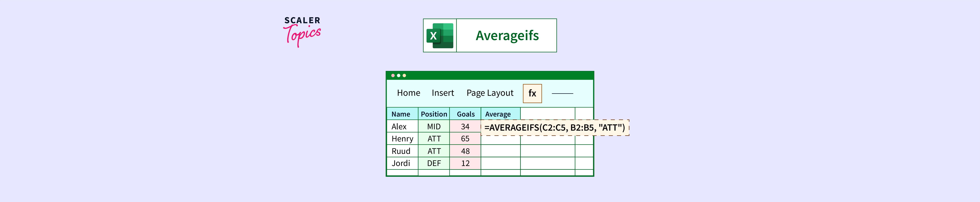The height and width of the screenshot is (202, 980).
Task: Select the Name header cell
Action: click(402, 114)
